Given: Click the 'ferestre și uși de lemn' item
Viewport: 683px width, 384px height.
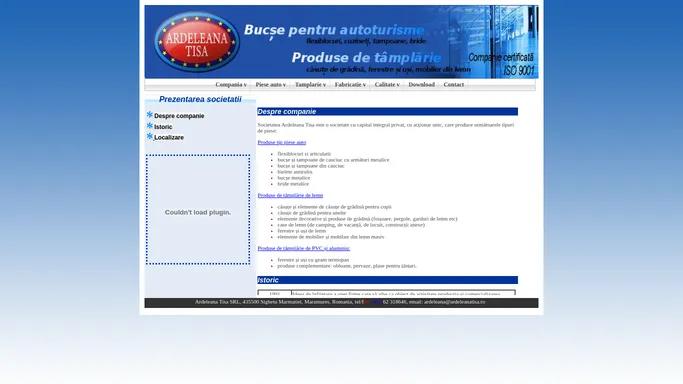Looking at the screenshot, I should click(x=301, y=231).
